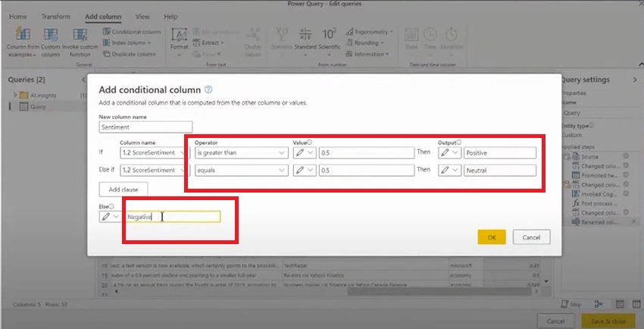
Task: Edit the New column name field
Action: 145,127
